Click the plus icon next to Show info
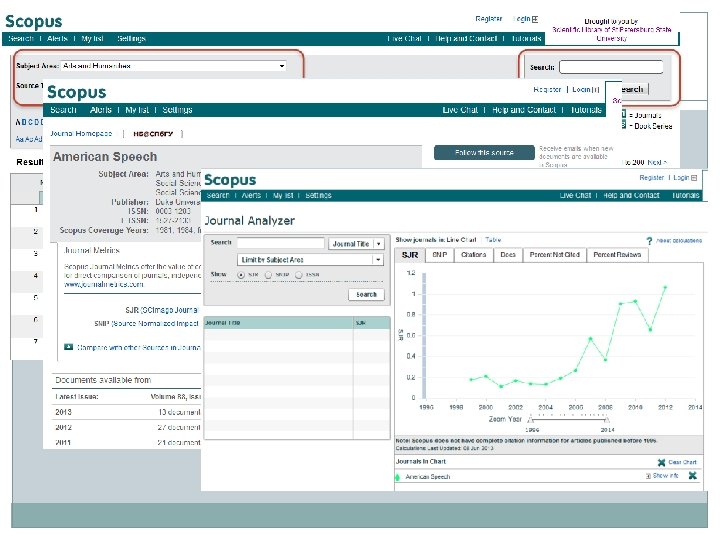 (x=648, y=476)
